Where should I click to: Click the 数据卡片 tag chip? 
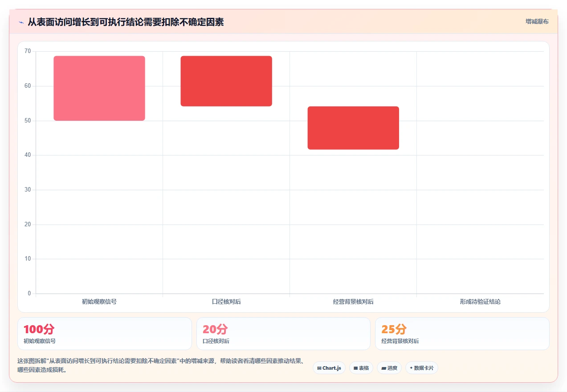422,368
